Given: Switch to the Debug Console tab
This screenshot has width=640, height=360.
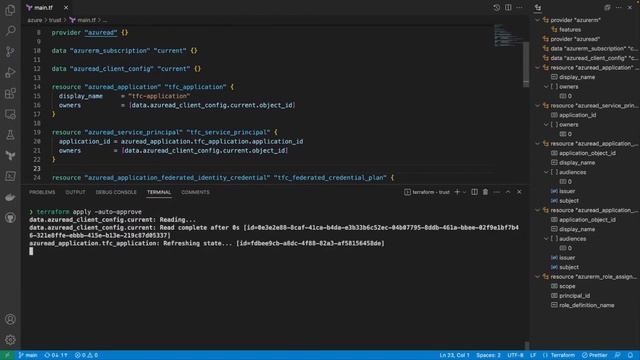Looking at the screenshot, I should click(116, 192).
